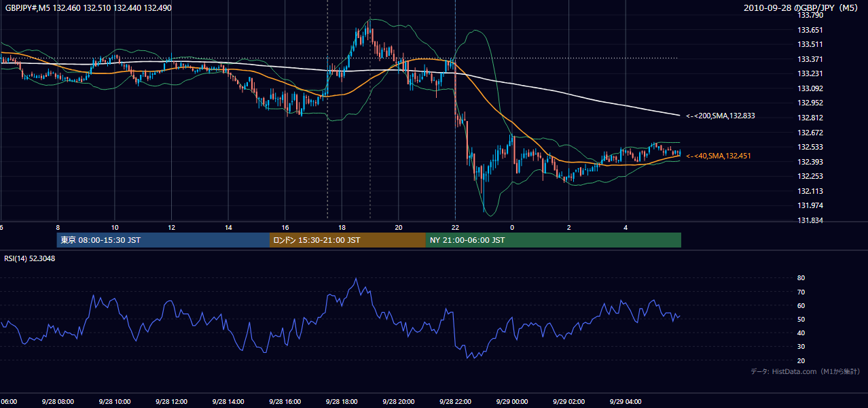Click price axis label 132.672
868x408 pixels.
pyautogui.click(x=810, y=133)
